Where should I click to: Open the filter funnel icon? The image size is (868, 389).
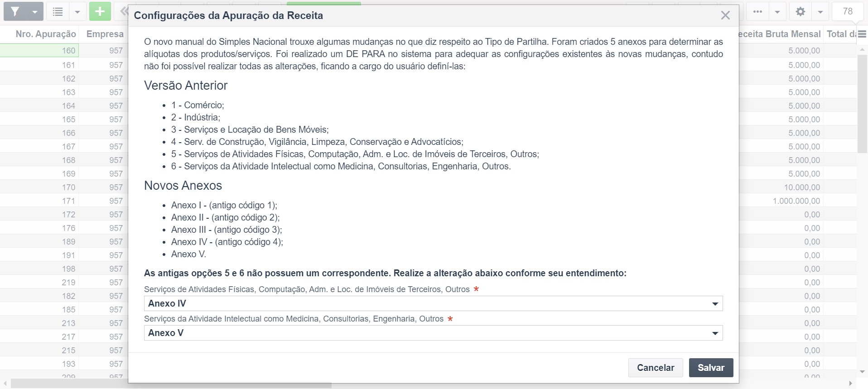tap(15, 12)
